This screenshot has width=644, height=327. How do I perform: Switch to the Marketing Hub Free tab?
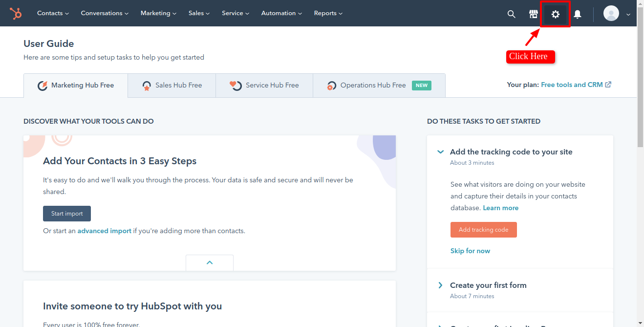point(76,86)
